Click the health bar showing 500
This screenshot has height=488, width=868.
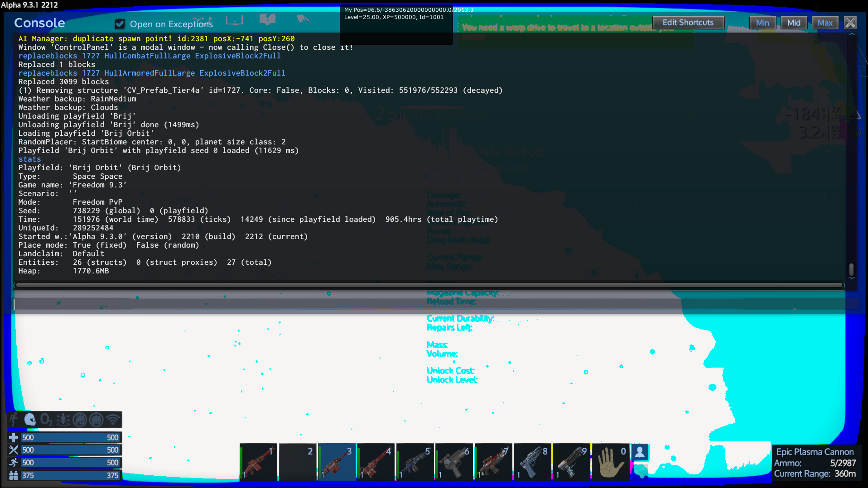(x=70, y=437)
